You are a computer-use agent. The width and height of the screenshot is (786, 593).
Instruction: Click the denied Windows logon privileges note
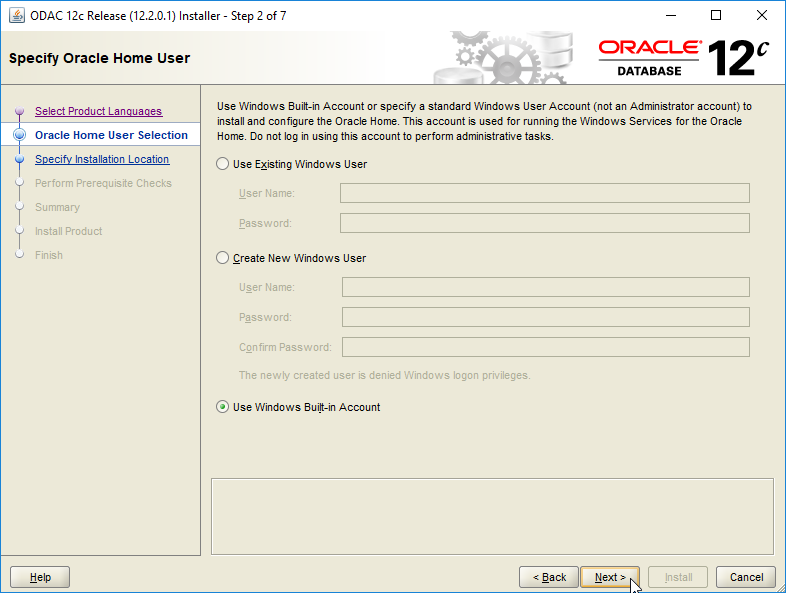pos(384,375)
